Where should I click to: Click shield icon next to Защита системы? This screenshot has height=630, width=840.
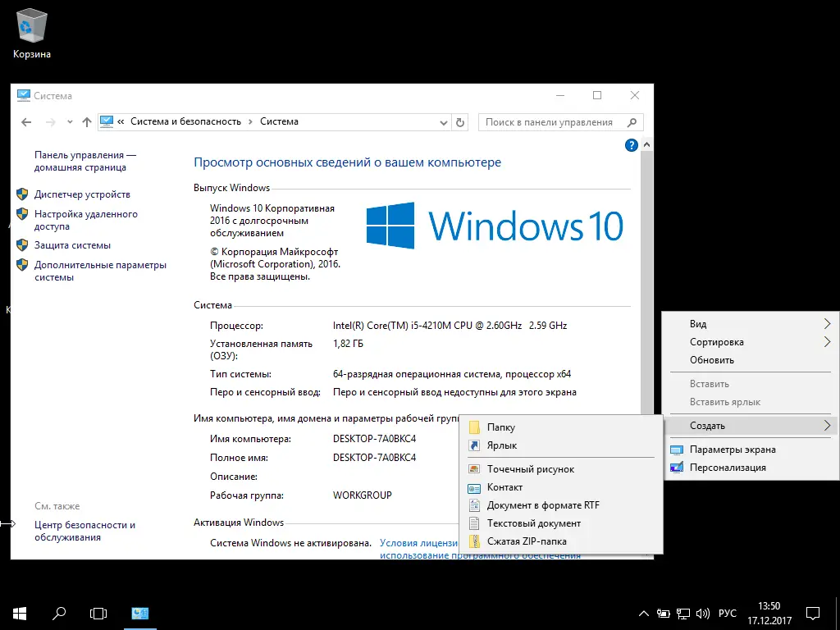(22, 244)
